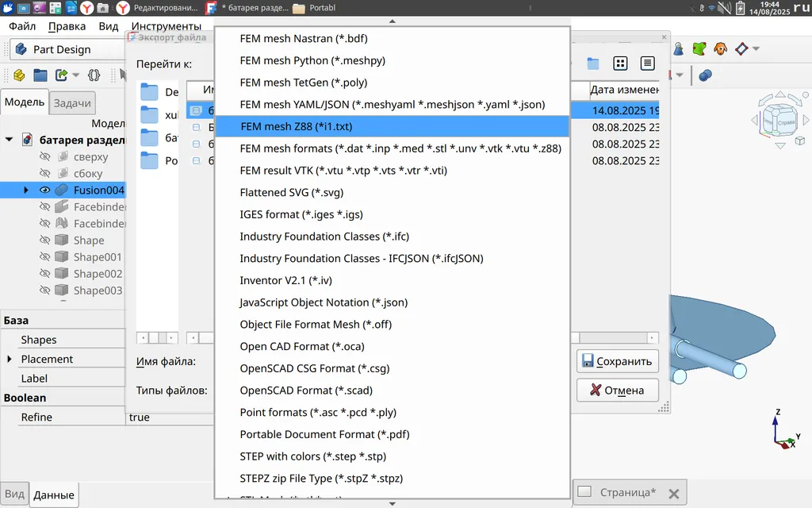The width and height of the screenshot is (812, 508).
Task: Show the hidden Shape001 object
Action: click(x=45, y=257)
